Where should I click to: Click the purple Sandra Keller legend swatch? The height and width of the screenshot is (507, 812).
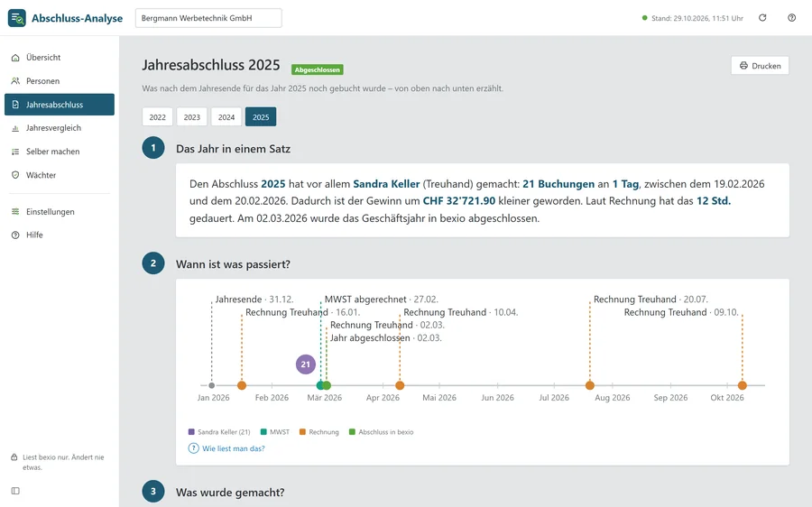[x=191, y=432]
